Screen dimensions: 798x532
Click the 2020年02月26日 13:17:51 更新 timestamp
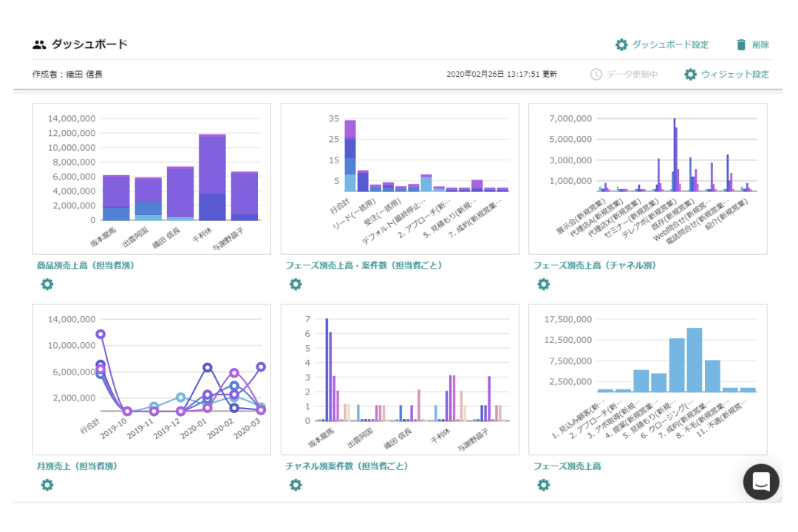(501, 75)
